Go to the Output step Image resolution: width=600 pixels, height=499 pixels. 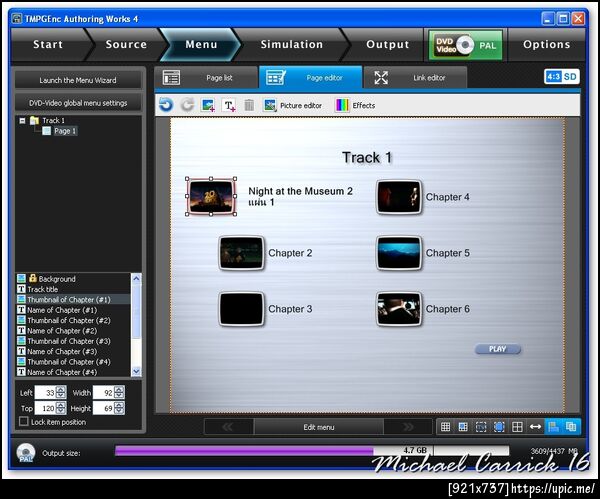[x=387, y=44]
